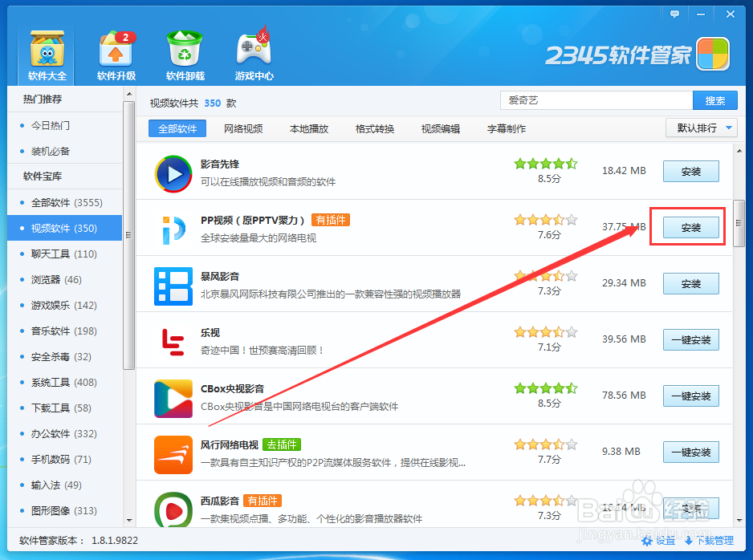Open the 软件升级 upgrade icon
The height and width of the screenshot is (560, 753).
pyautogui.click(x=116, y=55)
